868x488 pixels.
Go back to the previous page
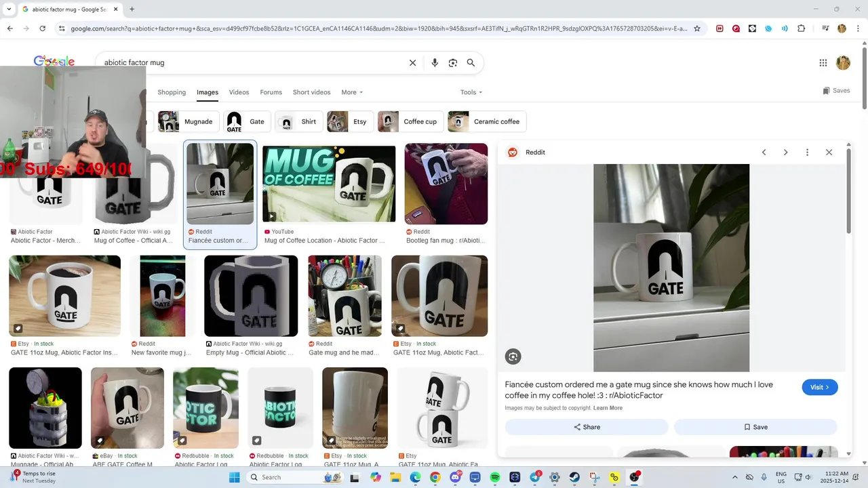[9, 28]
